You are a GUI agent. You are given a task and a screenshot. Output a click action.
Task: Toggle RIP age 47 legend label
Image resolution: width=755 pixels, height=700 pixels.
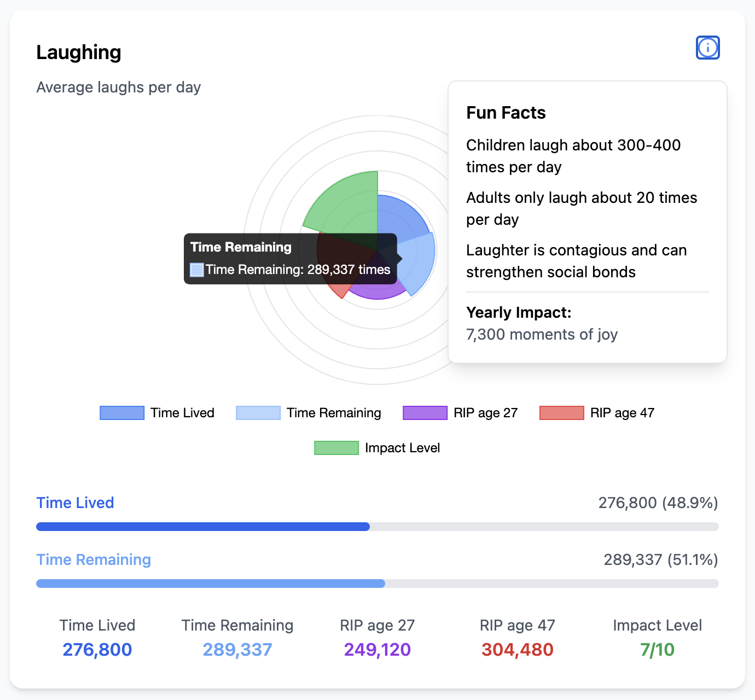click(x=622, y=413)
